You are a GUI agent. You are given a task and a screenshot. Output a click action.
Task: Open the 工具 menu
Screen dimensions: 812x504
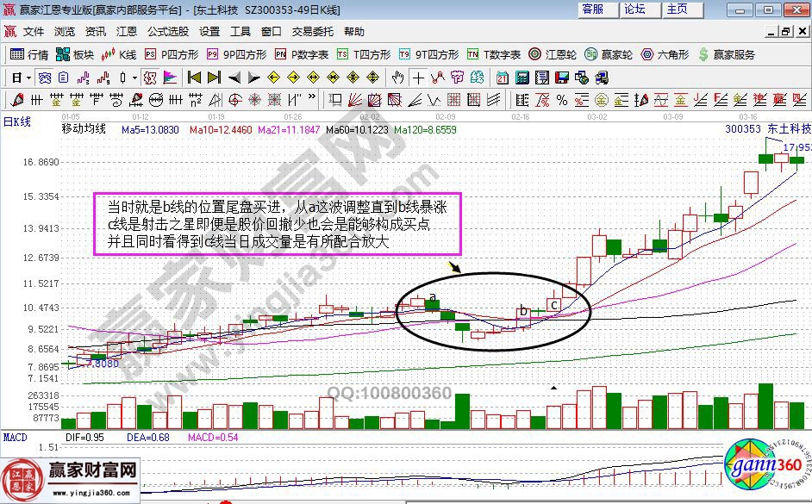(240, 31)
